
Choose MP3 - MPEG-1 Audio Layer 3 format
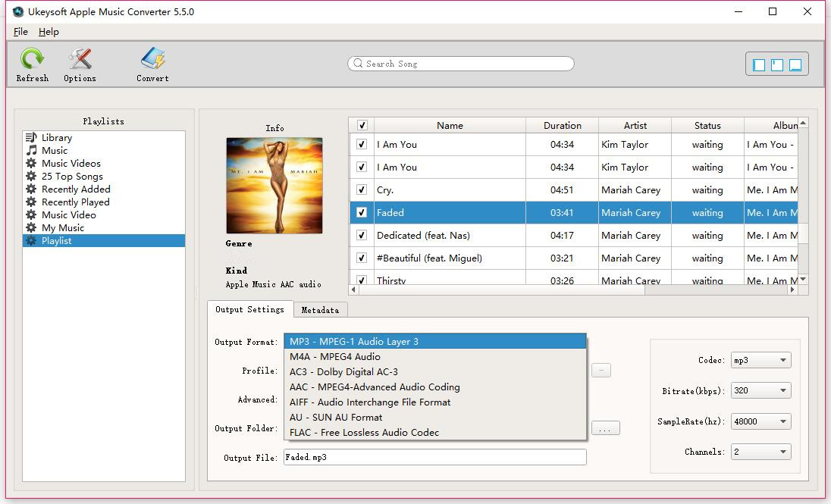point(435,341)
